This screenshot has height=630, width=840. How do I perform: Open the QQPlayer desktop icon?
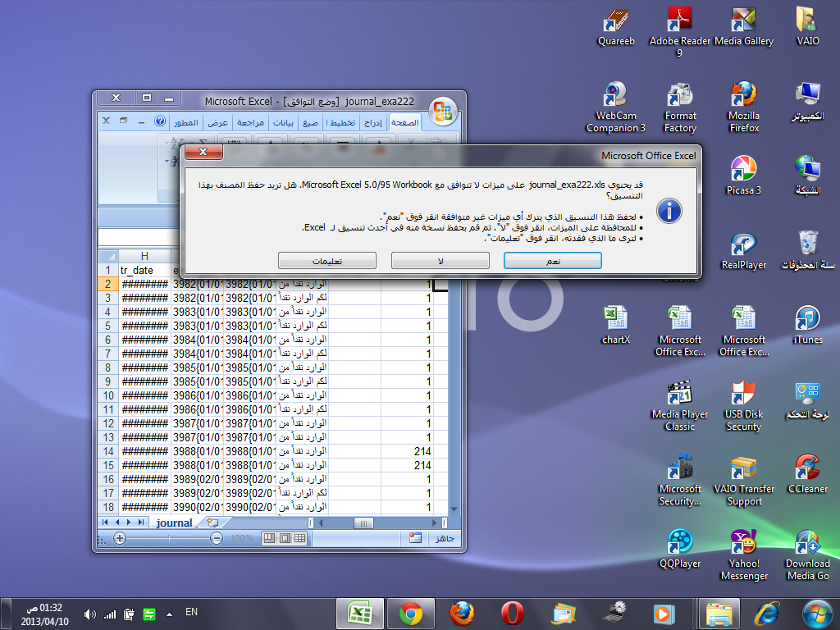(x=680, y=549)
